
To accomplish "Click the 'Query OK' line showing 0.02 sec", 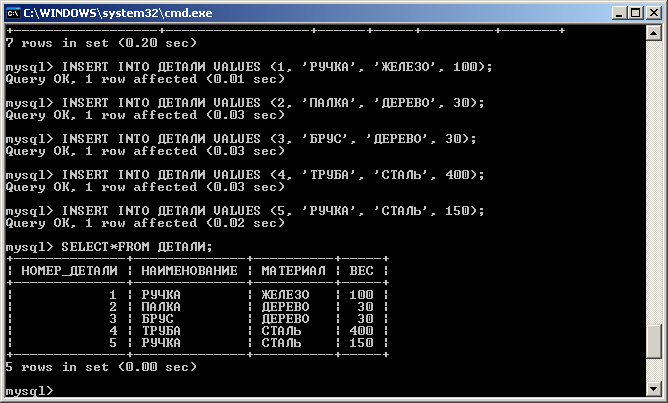I will tap(145, 223).
